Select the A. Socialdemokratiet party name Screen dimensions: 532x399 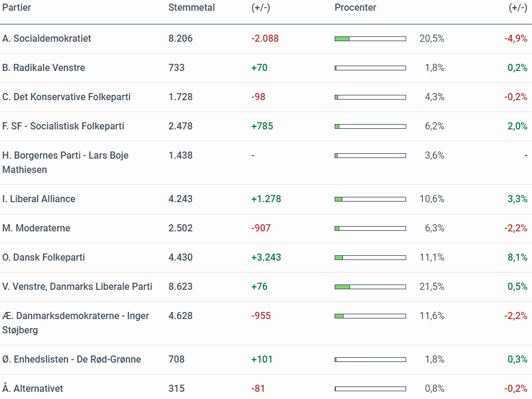47,38
